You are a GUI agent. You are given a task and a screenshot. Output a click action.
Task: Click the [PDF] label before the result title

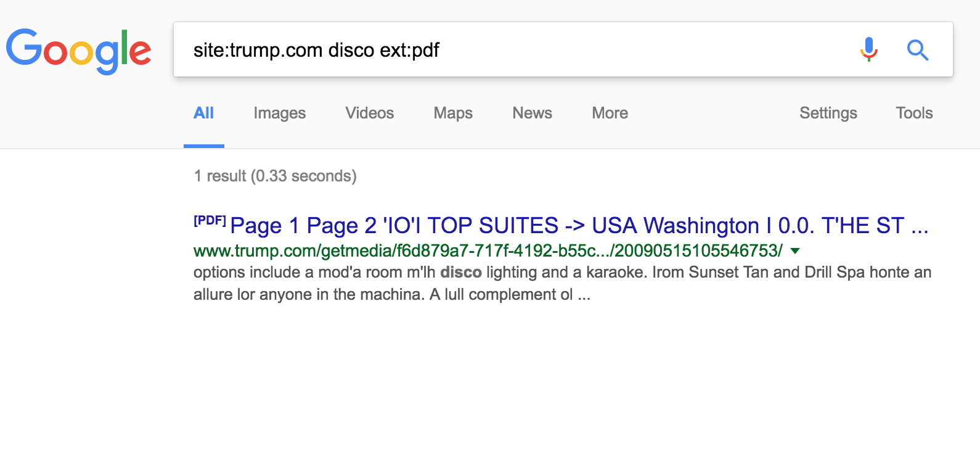[210, 221]
